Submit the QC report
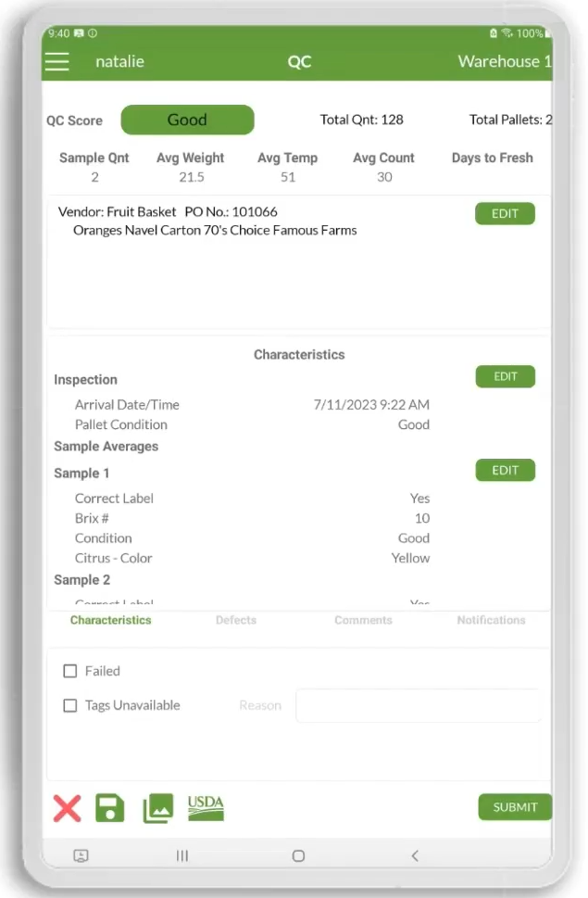Image resolution: width=588 pixels, height=898 pixels. pos(514,807)
